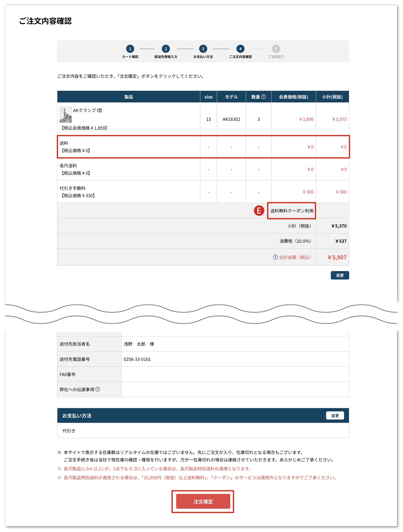Image resolution: width=403 pixels, height=532 pixels.
Task: Click the 注文確定 button
Action: click(x=203, y=501)
